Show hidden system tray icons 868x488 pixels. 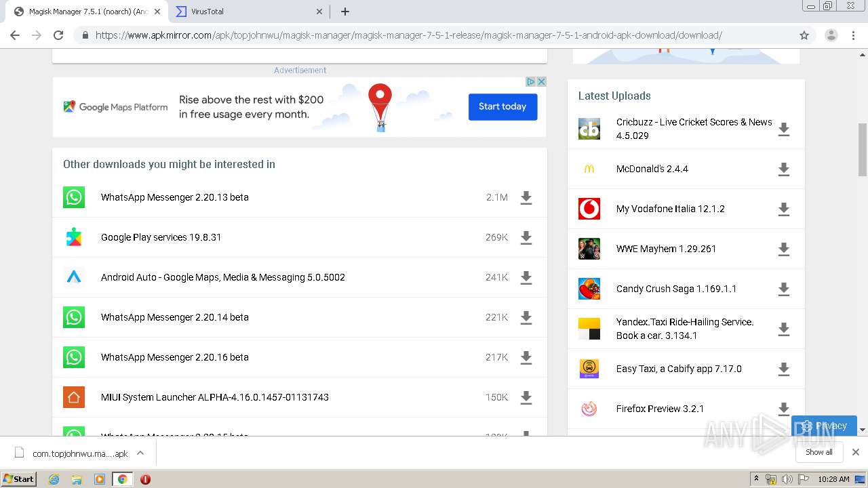[756, 479]
